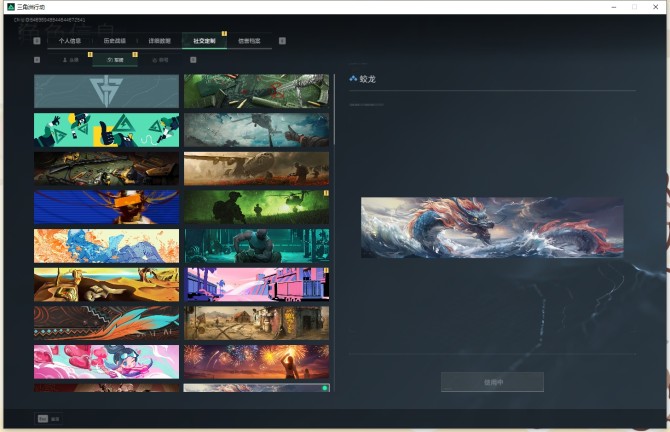Screen dimensions: 670x432
Task: Choose the helicopter in cloudy sky banner
Action: click(256, 130)
